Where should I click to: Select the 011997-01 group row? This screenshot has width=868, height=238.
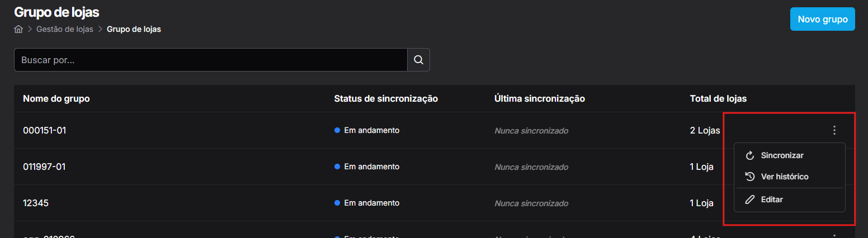[x=435, y=166]
